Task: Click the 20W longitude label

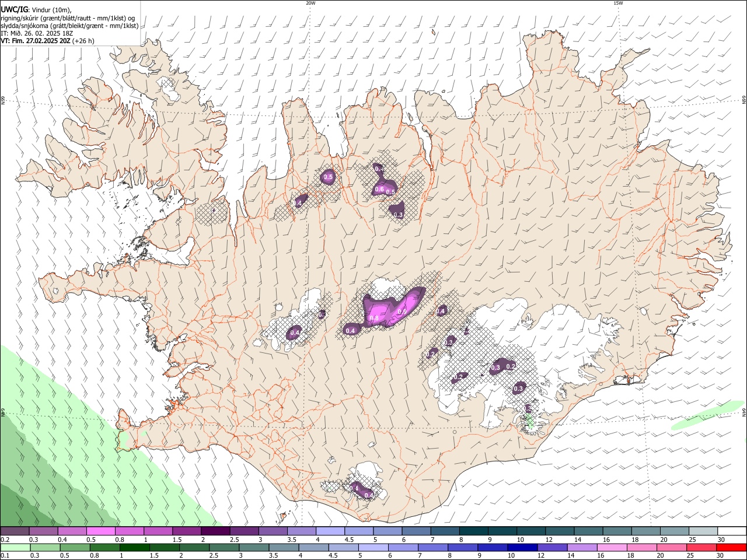Action: click(310, 3)
